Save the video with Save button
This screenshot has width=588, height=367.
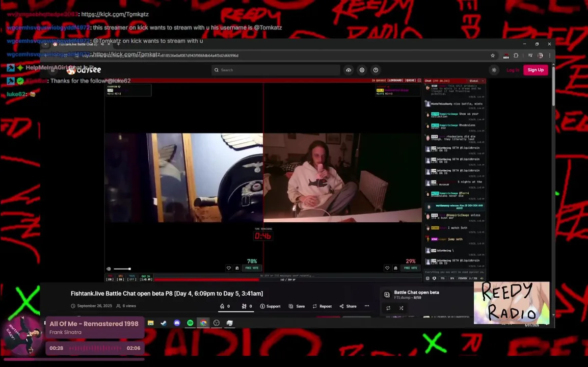[x=297, y=306]
